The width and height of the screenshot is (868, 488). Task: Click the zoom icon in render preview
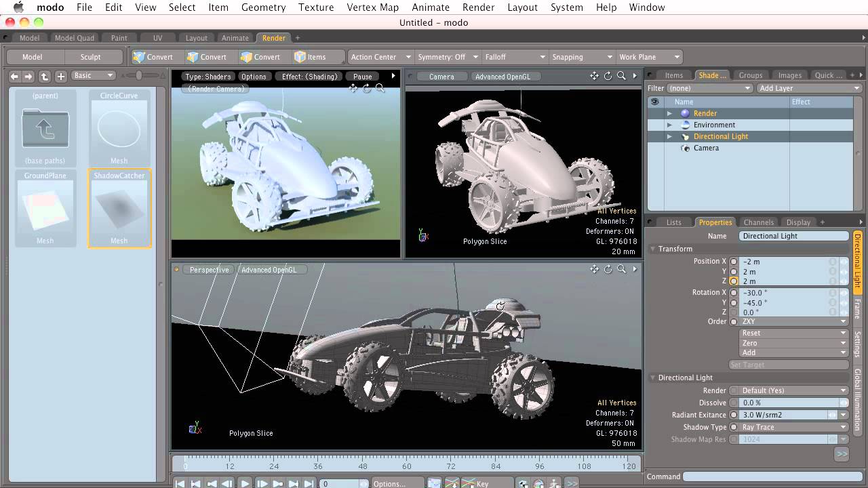[x=380, y=88]
